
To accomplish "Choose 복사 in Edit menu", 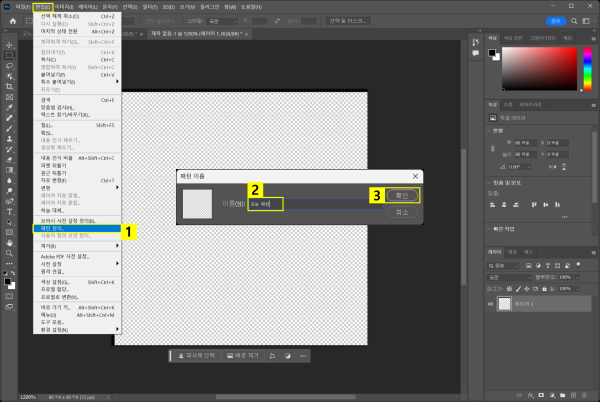I will pyautogui.click(x=77, y=60).
